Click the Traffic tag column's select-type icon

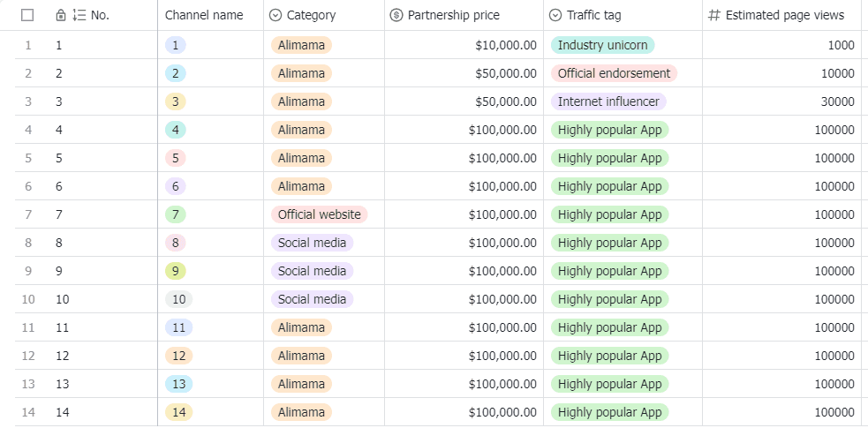[555, 15]
